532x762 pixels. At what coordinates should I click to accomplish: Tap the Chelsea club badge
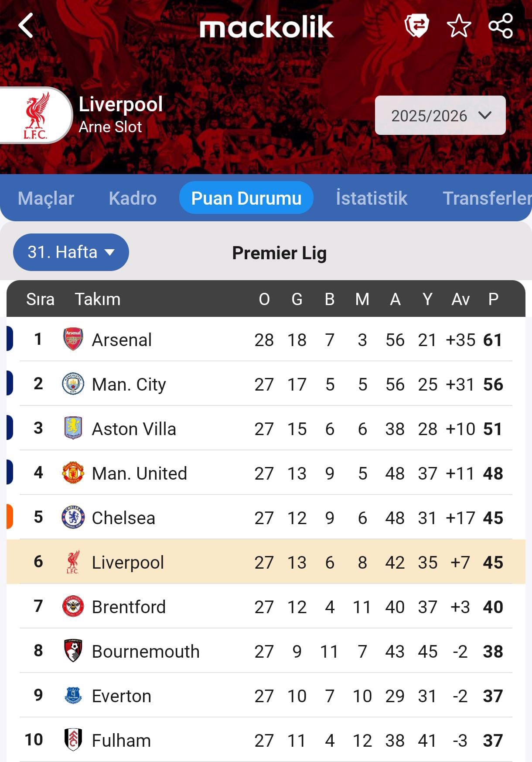[73, 517]
